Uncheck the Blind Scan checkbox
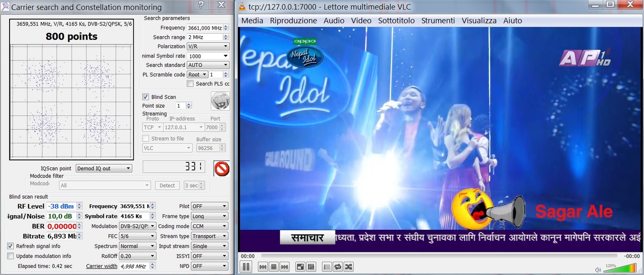The width and height of the screenshot is (644, 275). click(145, 97)
